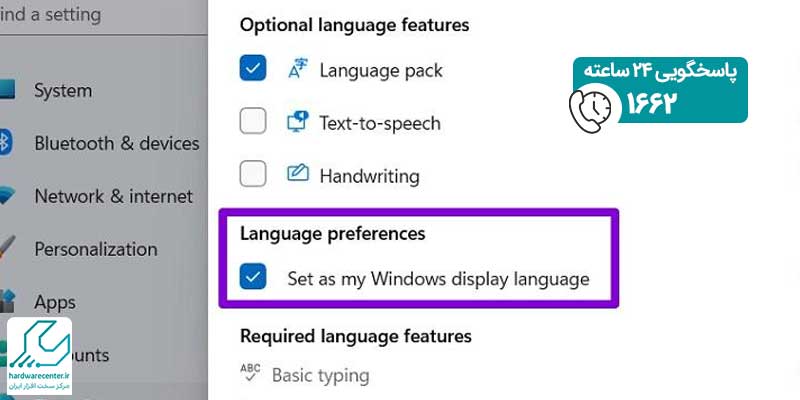Click the Bluetooth icon in sidebar
Image resolution: width=800 pixels, height=400 pixels.
(x=5, y=143)
